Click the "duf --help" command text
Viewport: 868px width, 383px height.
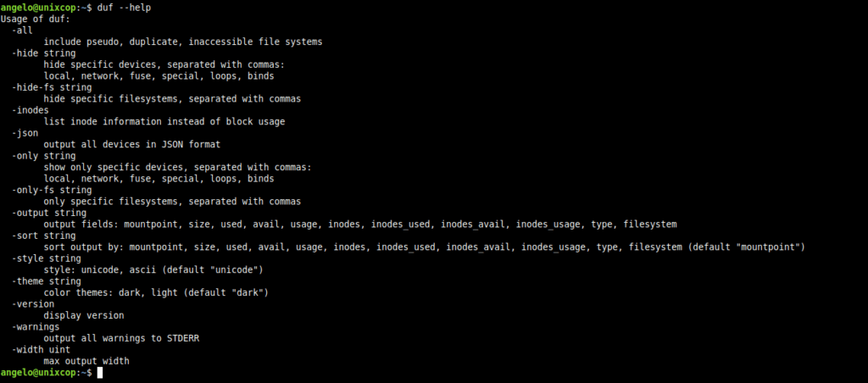tap(124, 8)
